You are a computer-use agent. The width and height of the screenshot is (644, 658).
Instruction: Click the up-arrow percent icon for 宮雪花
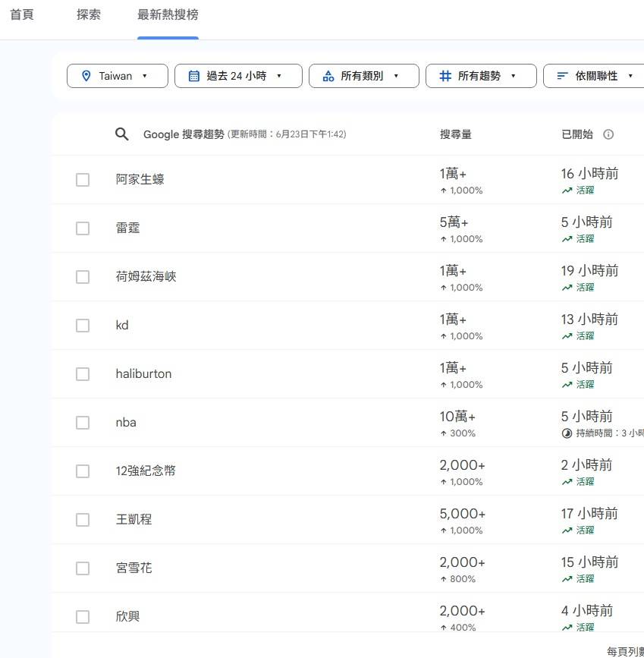point(444,579)
